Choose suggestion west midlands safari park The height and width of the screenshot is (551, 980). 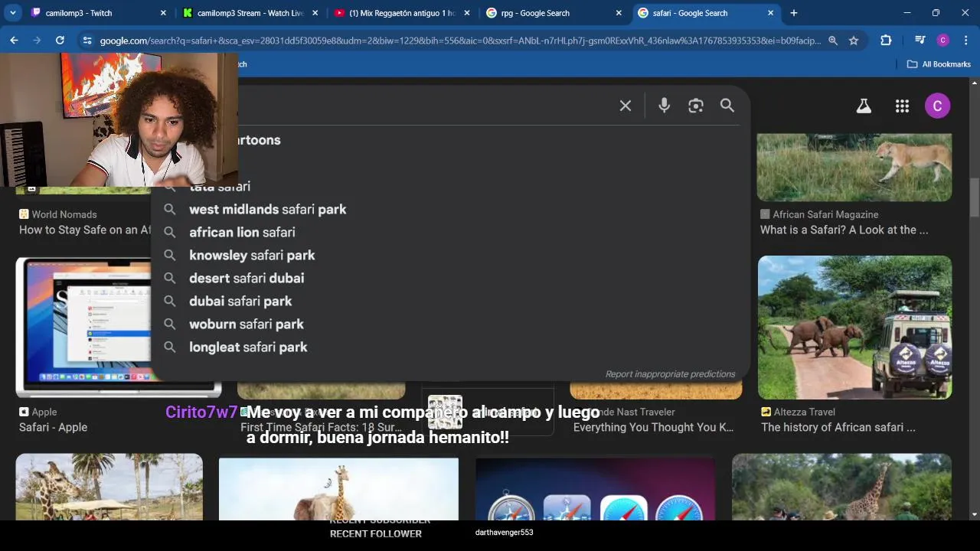[x=267, y=210]
